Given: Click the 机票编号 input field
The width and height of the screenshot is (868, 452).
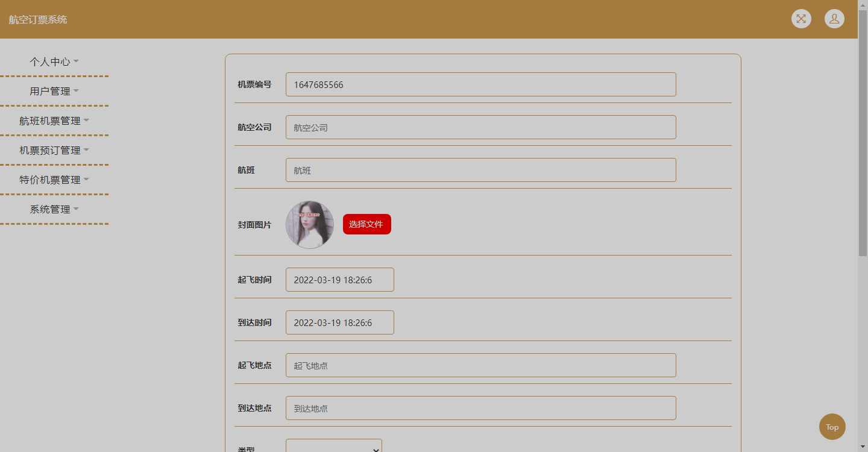Looking at the screenshot, I should pyautogui.click(x=480, y=84).
